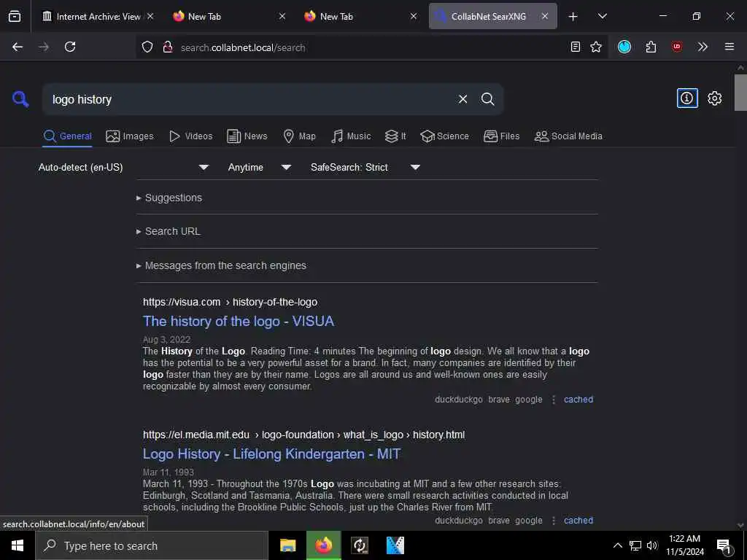Show hidden system tray icons
Screen dimensions: 747x560
click(617, 545)
